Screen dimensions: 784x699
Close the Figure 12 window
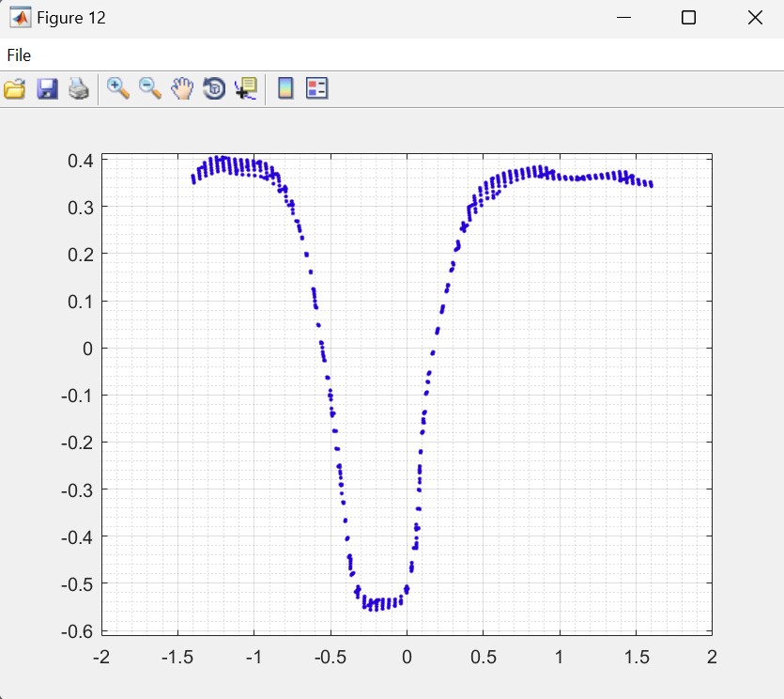pos(755,18)
